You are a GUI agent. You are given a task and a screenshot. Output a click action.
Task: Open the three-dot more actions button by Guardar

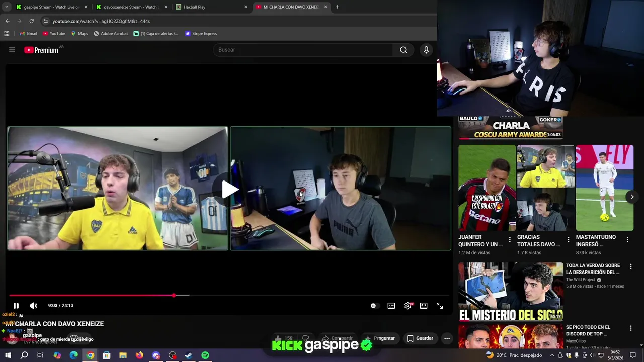[x=447, y=338]
